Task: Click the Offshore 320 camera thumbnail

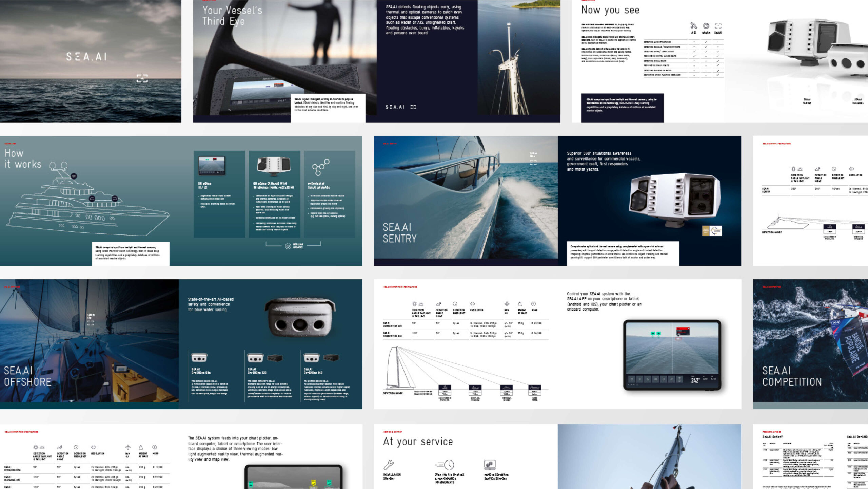Action: click(x=255, y=358)
